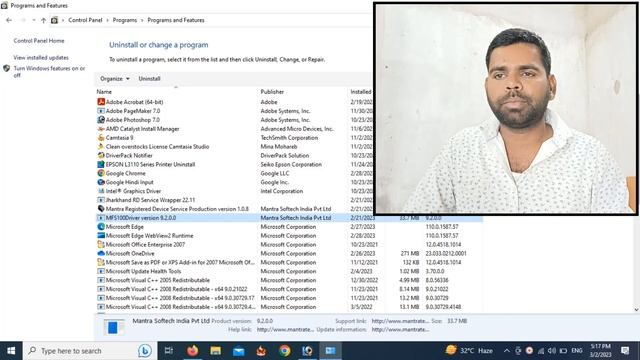640x360 pixels.
Task: Click Programs and Features breadcrumb
Action: (176, 20)
